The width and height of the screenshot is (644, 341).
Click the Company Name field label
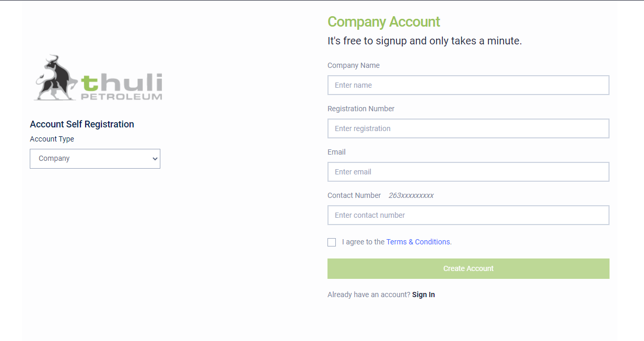point(354,65)
